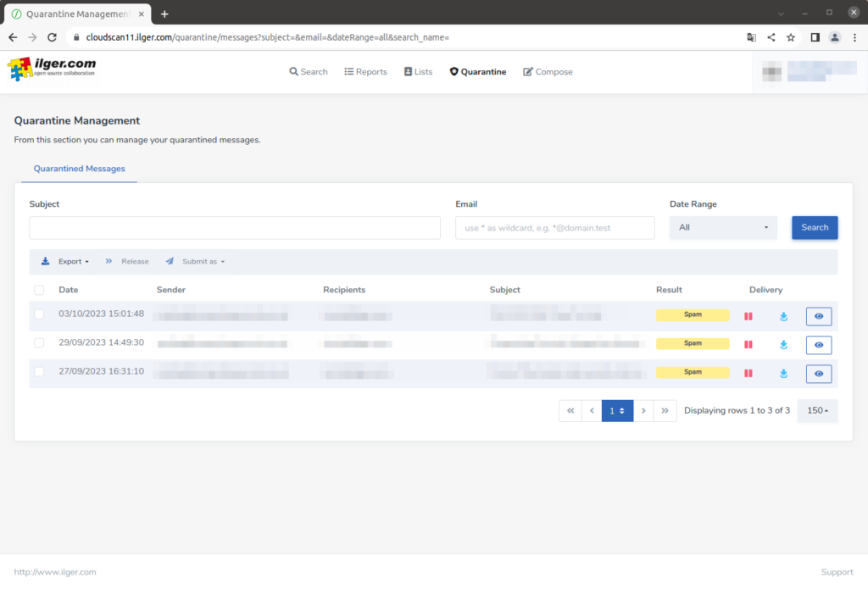Toggle the browser side panel icon
868x589 pixels.
click(815, 37)
